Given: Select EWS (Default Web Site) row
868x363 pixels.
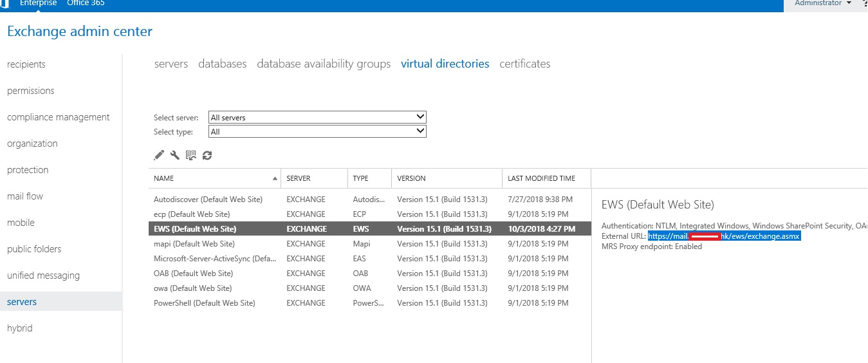Looking at the screenshot, I should 369,229.
